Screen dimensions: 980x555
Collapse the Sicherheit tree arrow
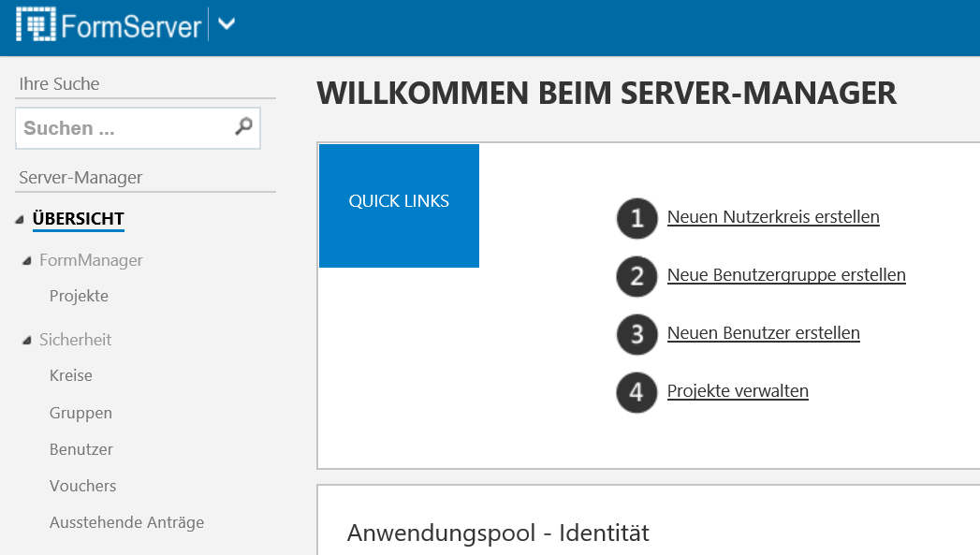27,340
